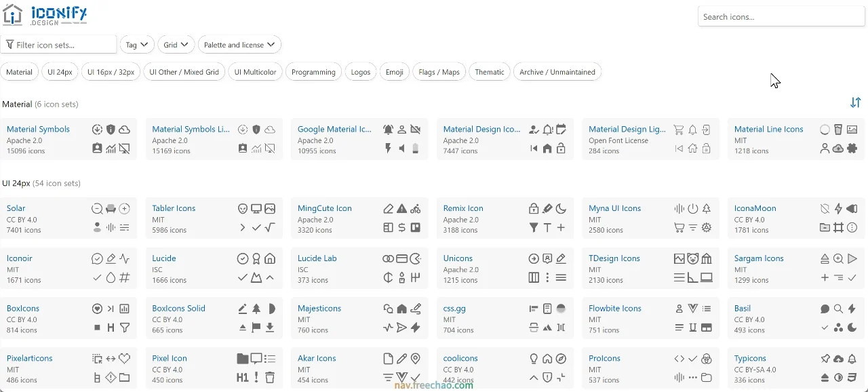Image resolution: width=868 pixels, height=392 pixels.
Task: Click the power icon in Myna UI Icons card
Action: point(692,209)
